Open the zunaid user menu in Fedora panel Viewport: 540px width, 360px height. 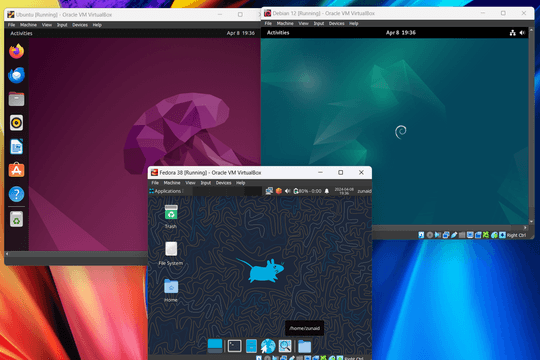[364, 191]
